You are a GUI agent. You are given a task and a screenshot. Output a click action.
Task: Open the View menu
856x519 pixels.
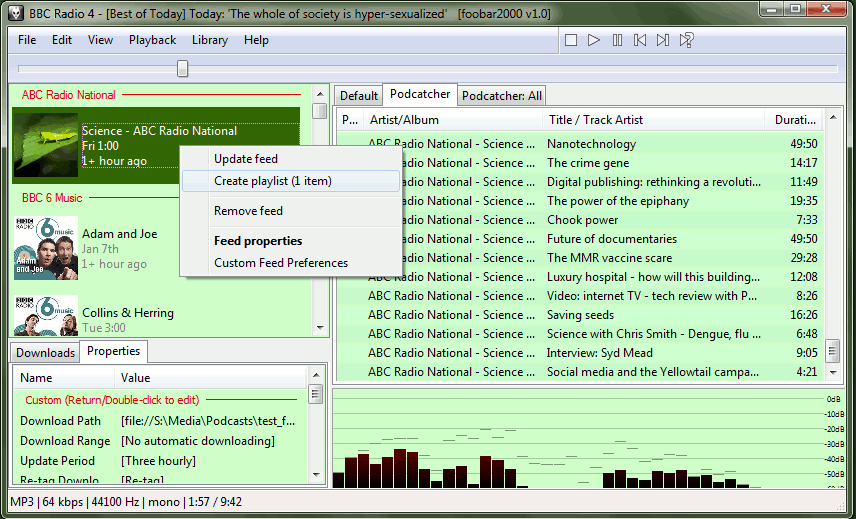[100, 40]
